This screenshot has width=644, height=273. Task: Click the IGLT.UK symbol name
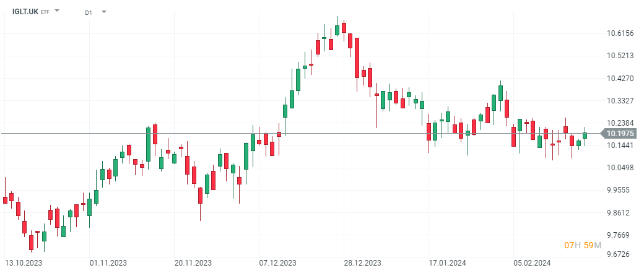click(x=25, y=11)
